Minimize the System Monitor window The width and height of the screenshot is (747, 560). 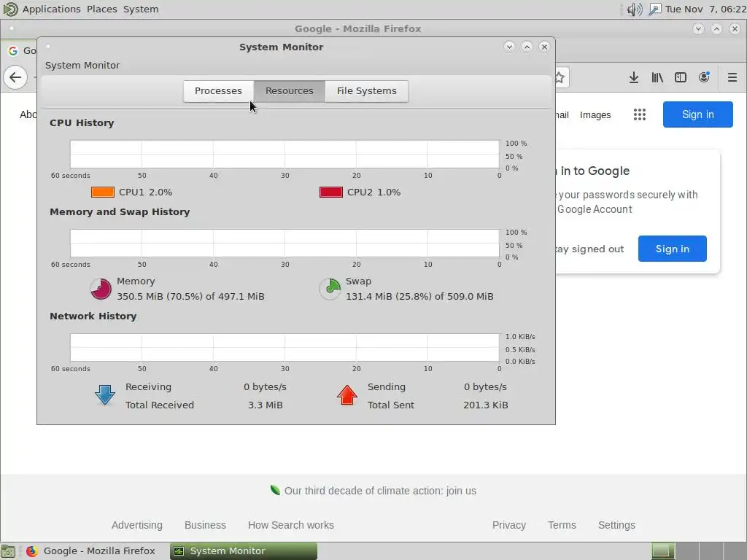click(x=509, y=47)
